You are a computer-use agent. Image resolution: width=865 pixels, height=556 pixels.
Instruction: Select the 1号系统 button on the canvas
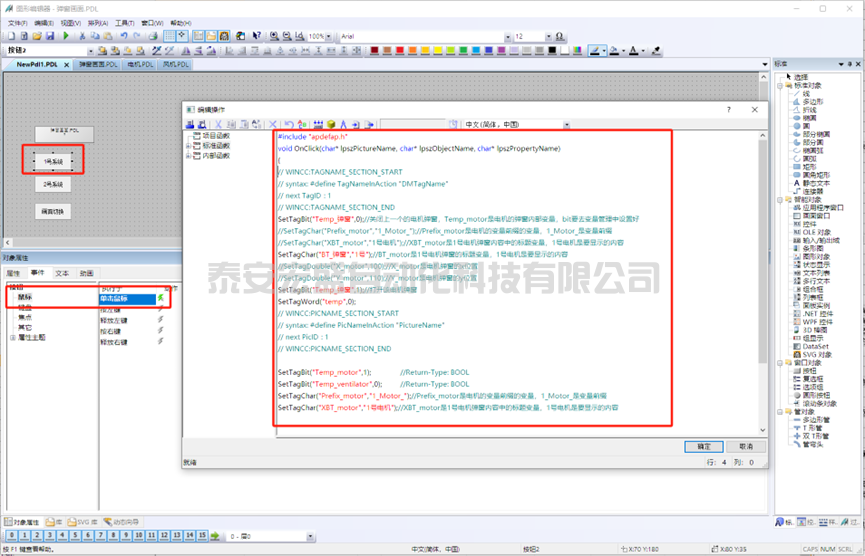click(53, 160)
